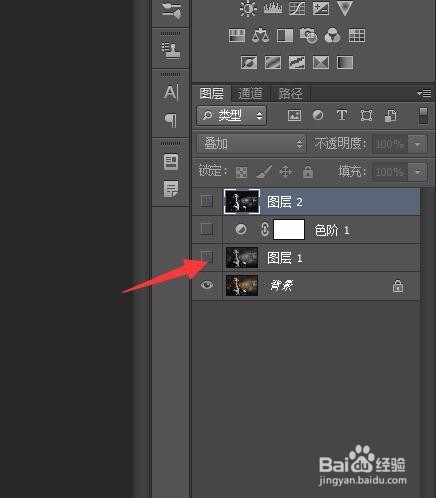Viewport: 436px width, 498px height.
Task: Open the Brush Presets collapsed panel
Action: click(x=171, y=10)
